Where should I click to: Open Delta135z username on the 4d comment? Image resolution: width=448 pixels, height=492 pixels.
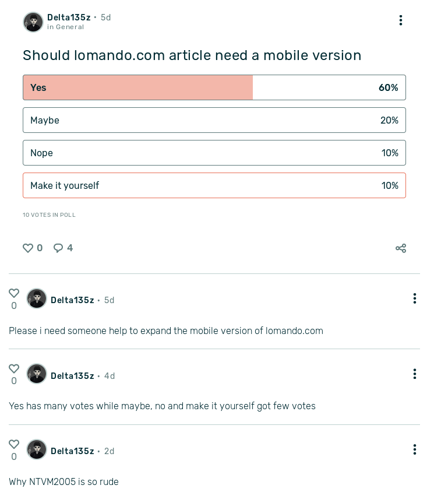(x=72, y=376)
